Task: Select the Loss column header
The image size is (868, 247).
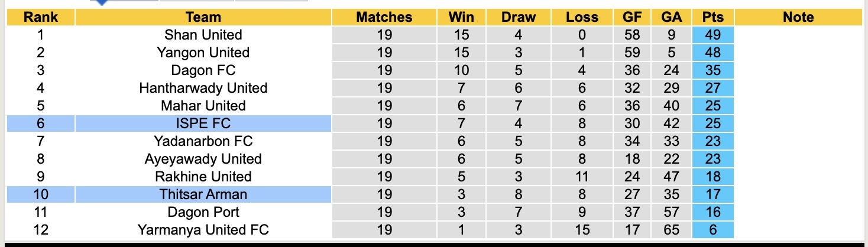Action: pos(582,17)
